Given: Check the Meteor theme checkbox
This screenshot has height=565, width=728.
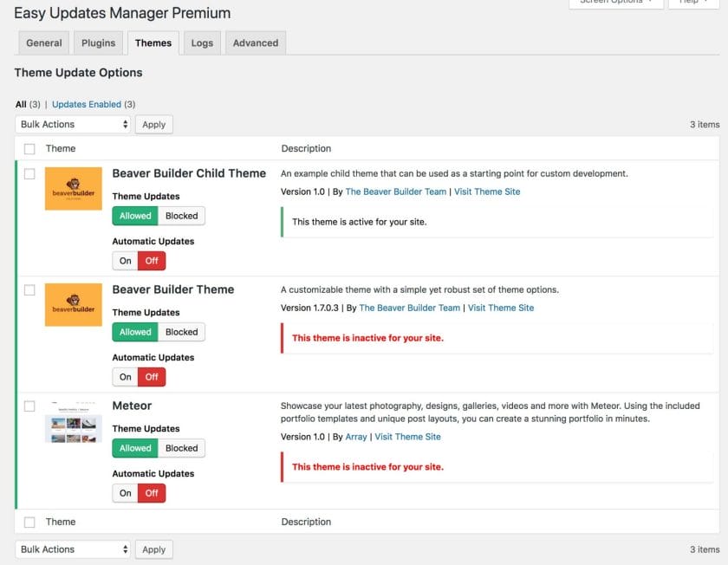Looking at the screenshot, I should [29, 406].
